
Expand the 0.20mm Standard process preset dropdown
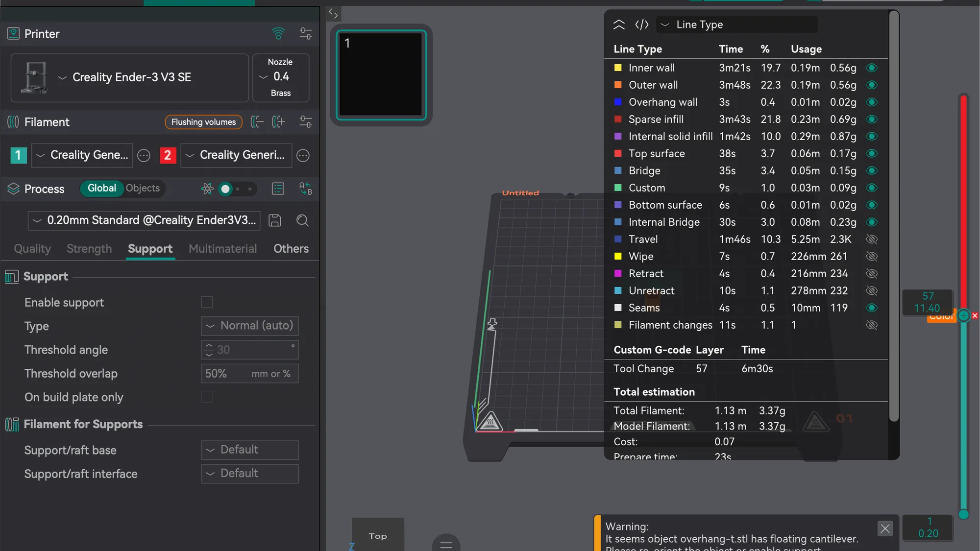click(x=144, y=220)
